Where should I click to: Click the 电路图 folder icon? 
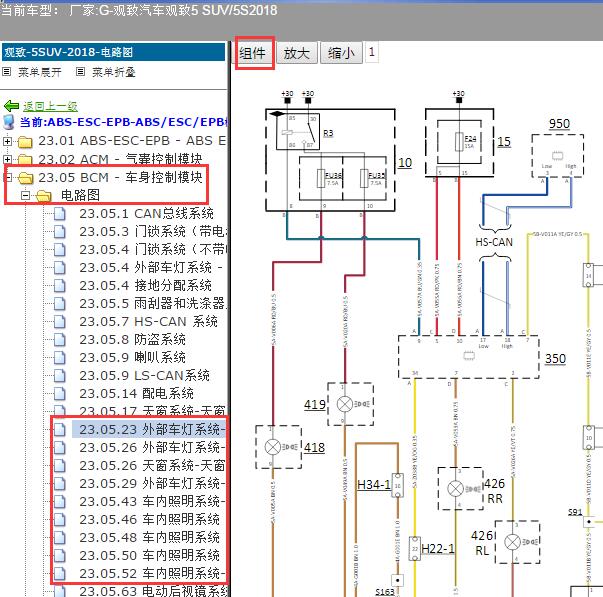43,196
